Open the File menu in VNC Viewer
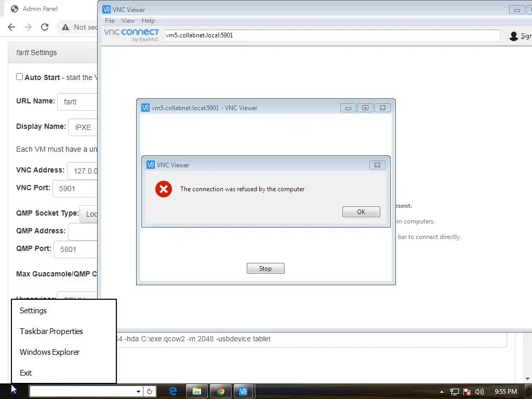Screen dimensions: 532x399 point(110,21)
